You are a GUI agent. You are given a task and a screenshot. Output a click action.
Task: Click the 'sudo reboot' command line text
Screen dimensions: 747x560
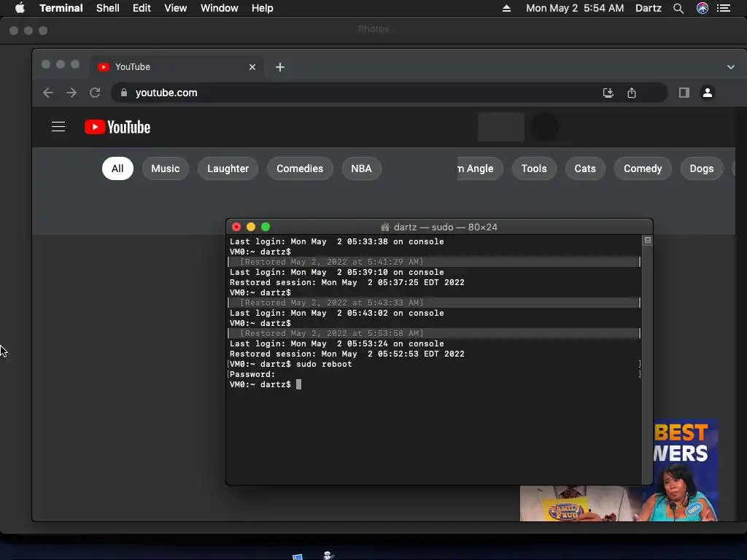tap(324, 364)
